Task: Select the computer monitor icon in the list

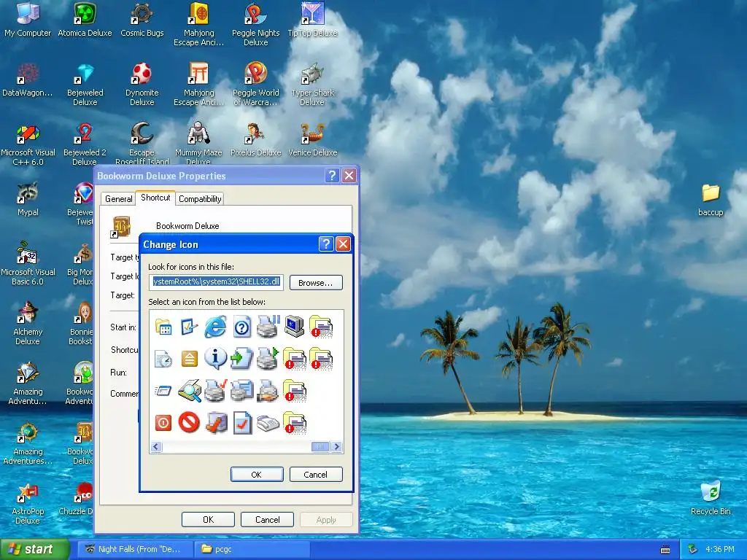Action: click(295, 327)
